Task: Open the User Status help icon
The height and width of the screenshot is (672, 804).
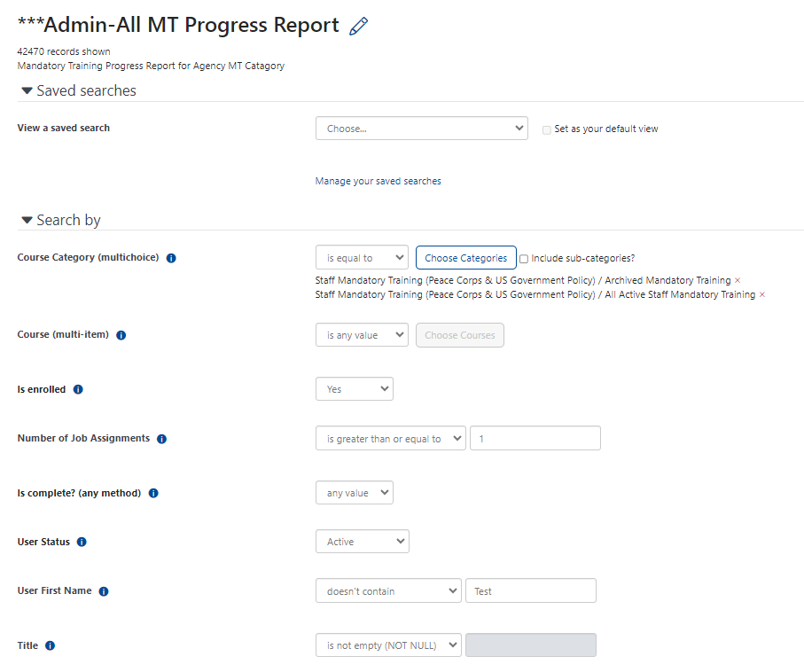Action: (x=82, y=543)
